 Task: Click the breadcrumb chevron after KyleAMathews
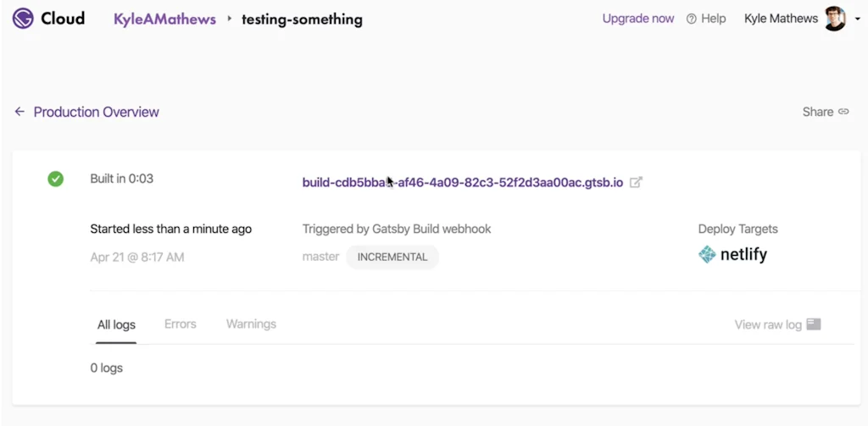point(229,19)
